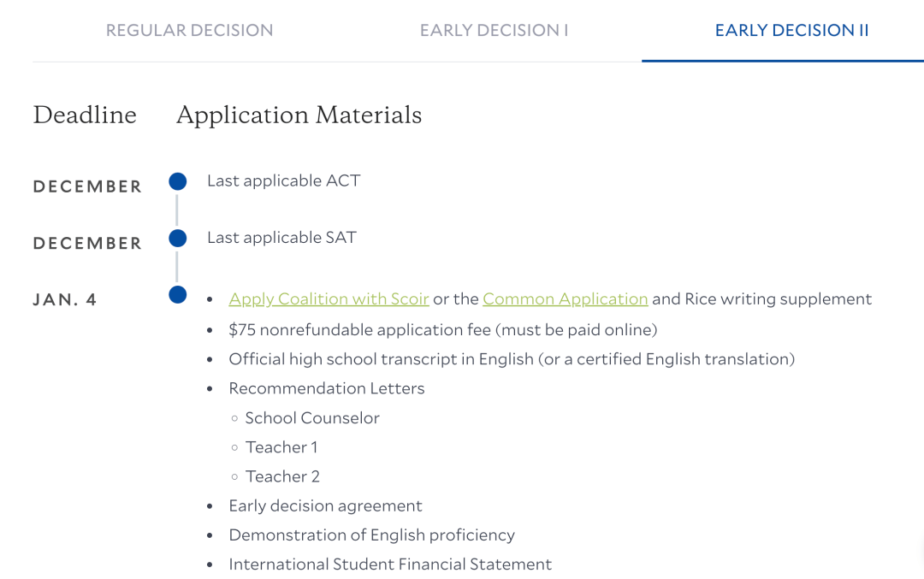Open the Early Decision I tab

[x=494, y=31]
